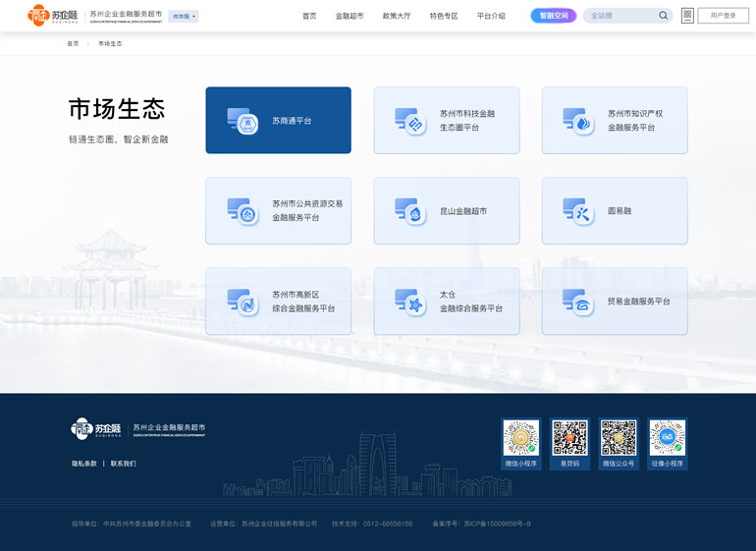Click the search magnifier icon
The width and height of the screenshot is (756, 551).
click(x=663, y=16)
